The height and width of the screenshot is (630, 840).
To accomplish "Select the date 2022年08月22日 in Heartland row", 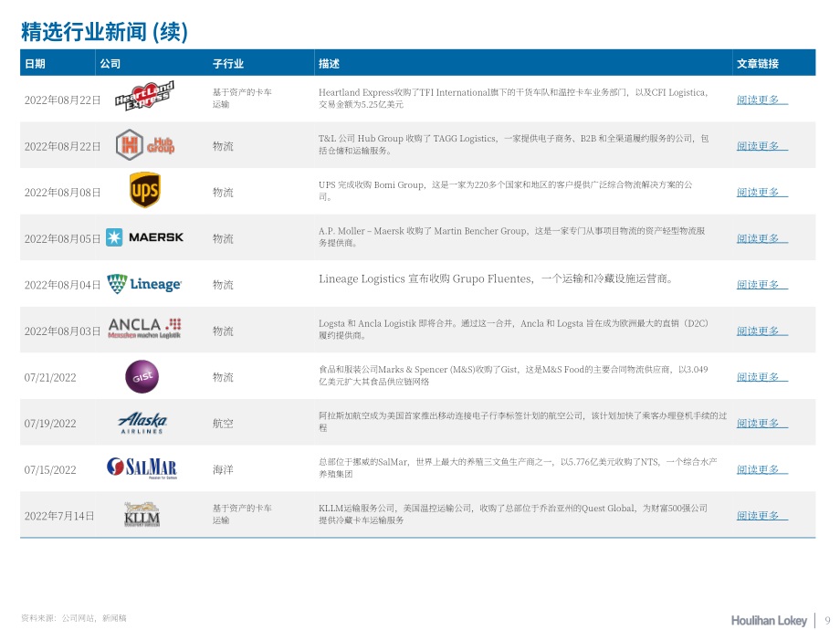I will [x=63, y=100].
